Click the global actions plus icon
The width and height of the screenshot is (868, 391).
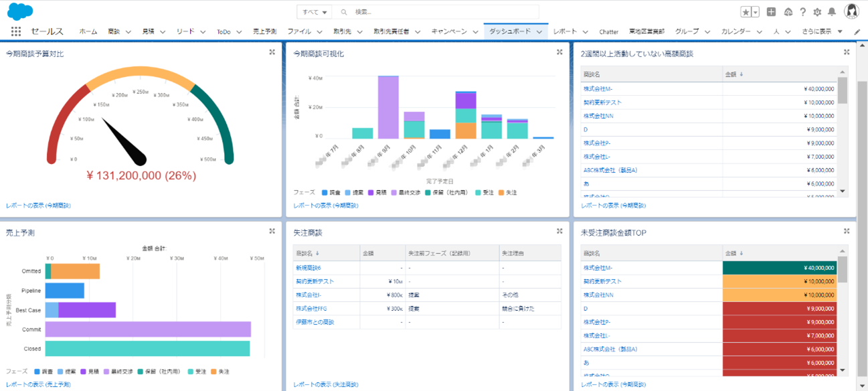click(x=771, y=11)
